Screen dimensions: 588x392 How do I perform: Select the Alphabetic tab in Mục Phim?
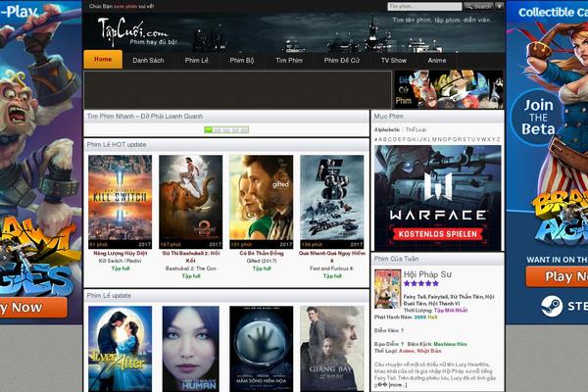pos(387,129)
